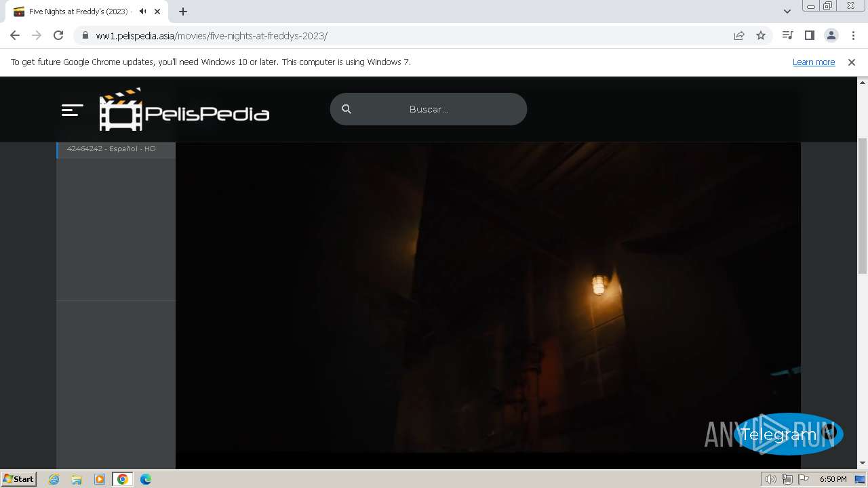
Task: Expand the tab search chevron
Action: point(787,12)
